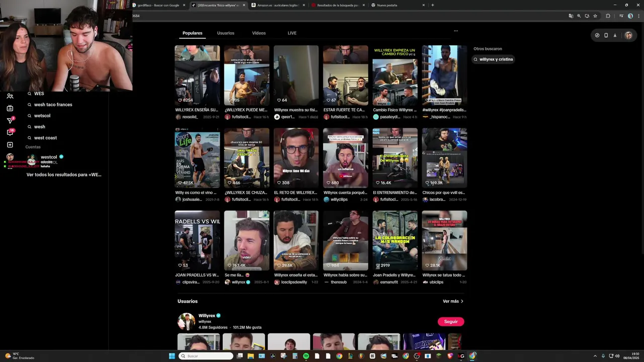Viewport: 644px width, 362px height.
Task: Open video 'EL RETO DE WILLYREX' thumbnail
Action: coord(296,158)
